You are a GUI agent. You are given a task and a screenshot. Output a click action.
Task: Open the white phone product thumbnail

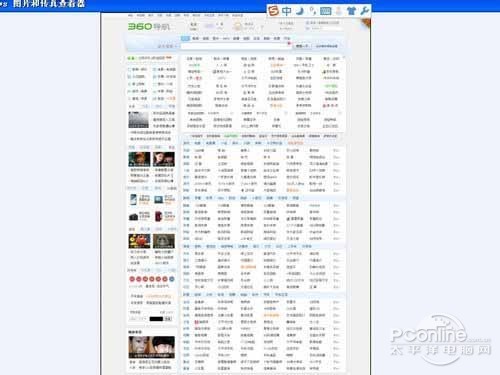(133, 199)
